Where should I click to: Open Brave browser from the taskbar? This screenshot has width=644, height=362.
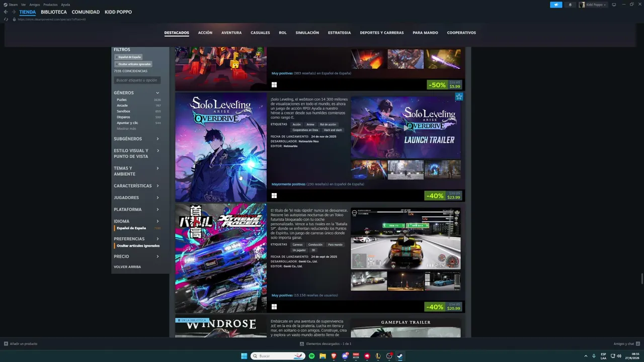tap(334, 356)
